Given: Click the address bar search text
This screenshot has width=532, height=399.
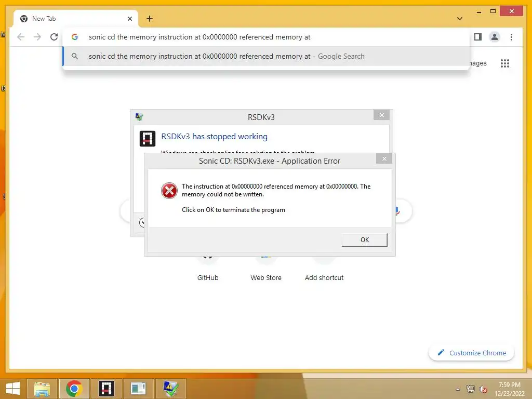Looking at the screenshot, I should click(x=199, y=37).
